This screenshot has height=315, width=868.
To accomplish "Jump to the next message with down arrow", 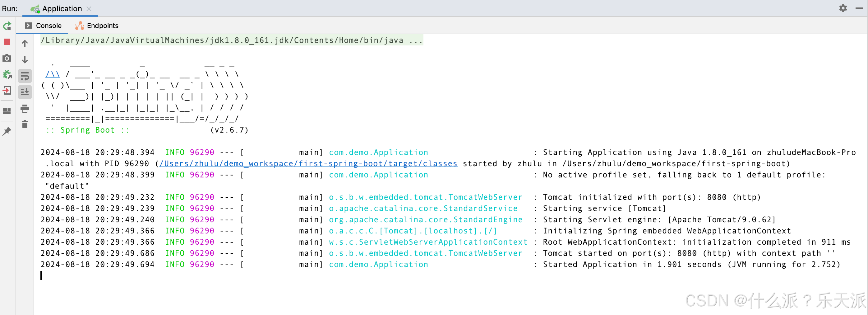I will click(25, 59).
